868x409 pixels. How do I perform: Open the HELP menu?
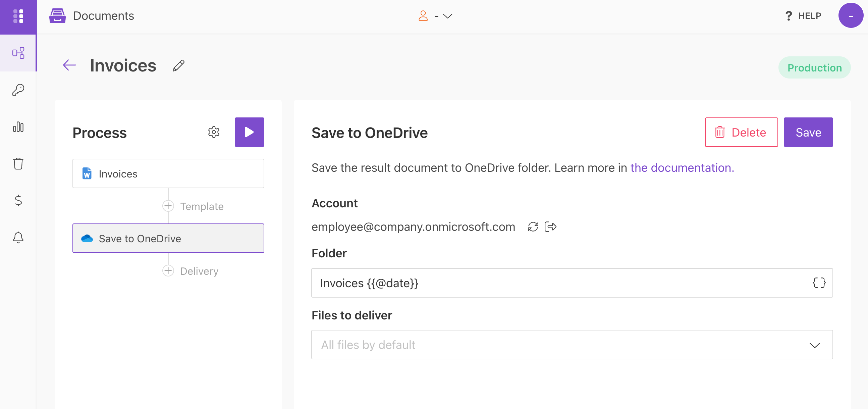(803, 16)
